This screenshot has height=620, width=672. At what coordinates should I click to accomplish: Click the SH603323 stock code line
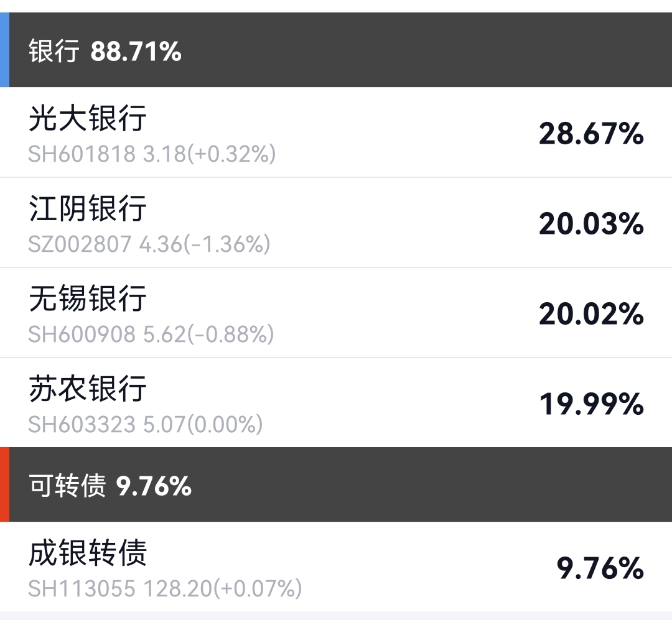(x=146, y=424)
